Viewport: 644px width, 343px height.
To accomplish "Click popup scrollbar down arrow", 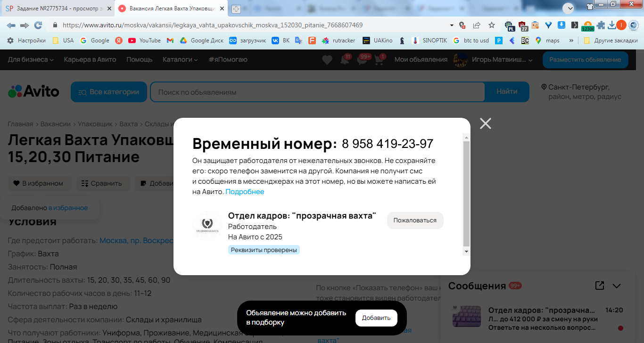I will point(466,252).
